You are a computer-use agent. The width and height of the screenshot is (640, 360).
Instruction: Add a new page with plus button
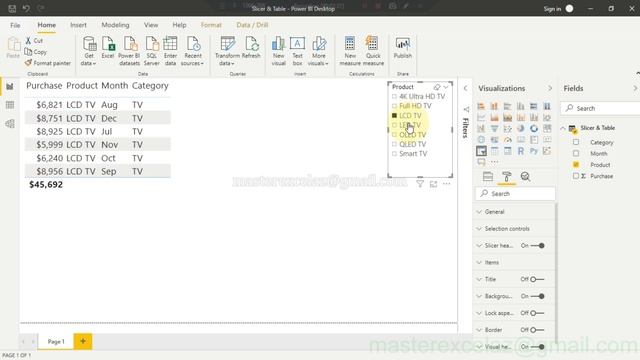coord(83,341)
